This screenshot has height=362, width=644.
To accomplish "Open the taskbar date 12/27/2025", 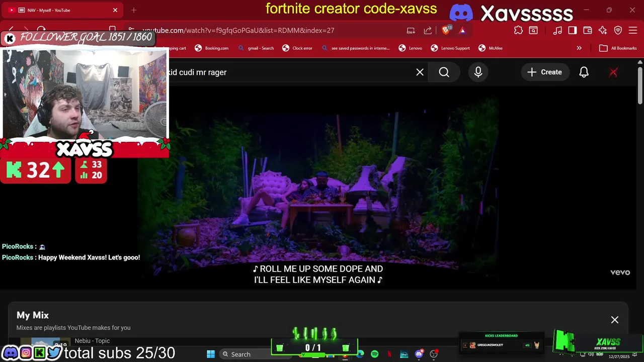I will click(619, 356).
